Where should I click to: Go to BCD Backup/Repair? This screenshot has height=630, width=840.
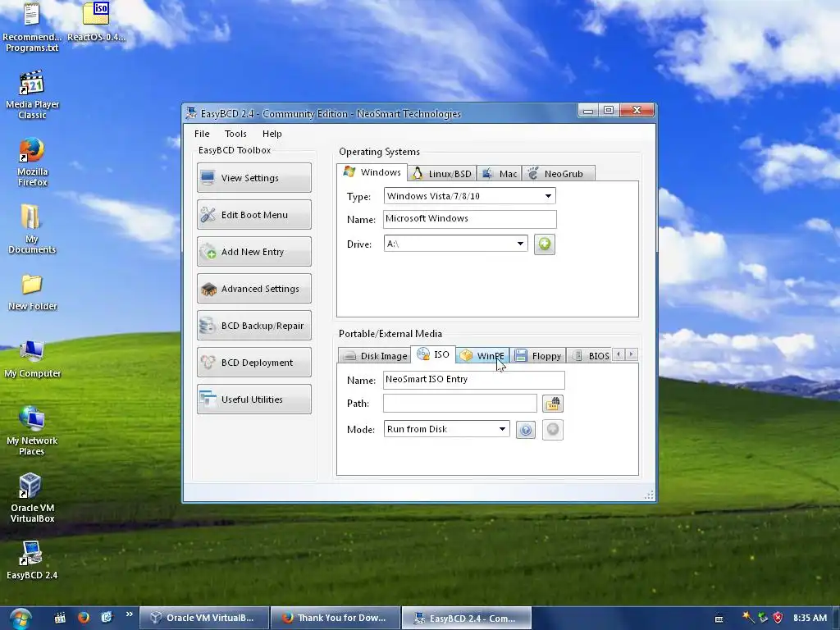point(254,326)
